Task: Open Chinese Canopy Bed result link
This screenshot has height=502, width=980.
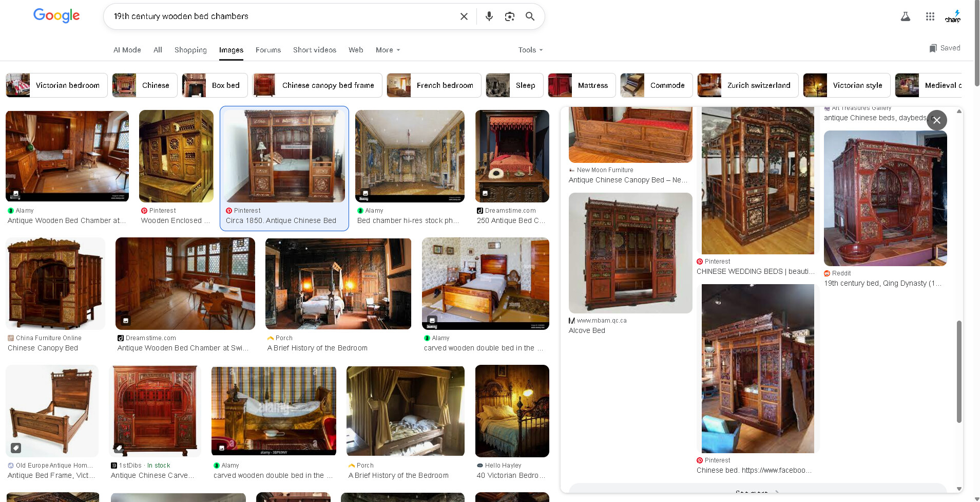Action: point(43,348)
